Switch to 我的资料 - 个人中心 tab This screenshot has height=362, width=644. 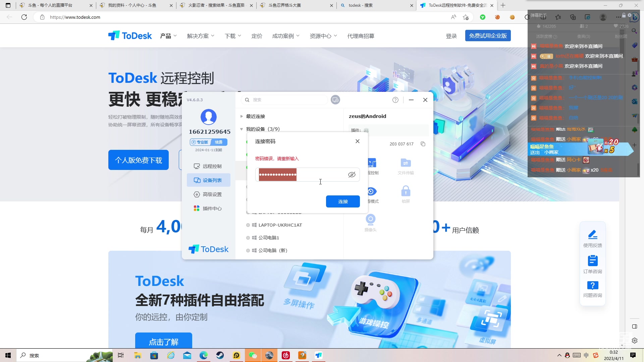[x=136, y=5]
